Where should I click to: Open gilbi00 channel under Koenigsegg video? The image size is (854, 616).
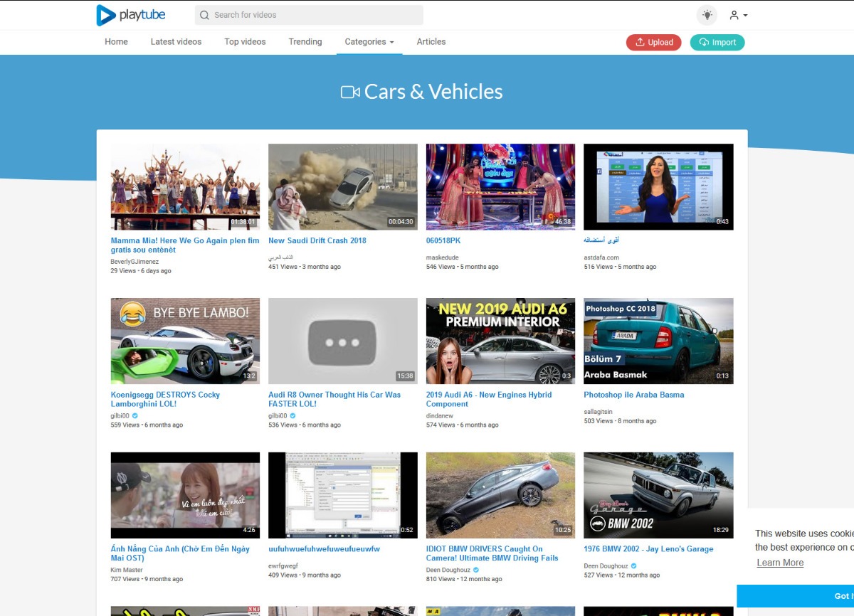pyautogui.click(x=120, y=416)
